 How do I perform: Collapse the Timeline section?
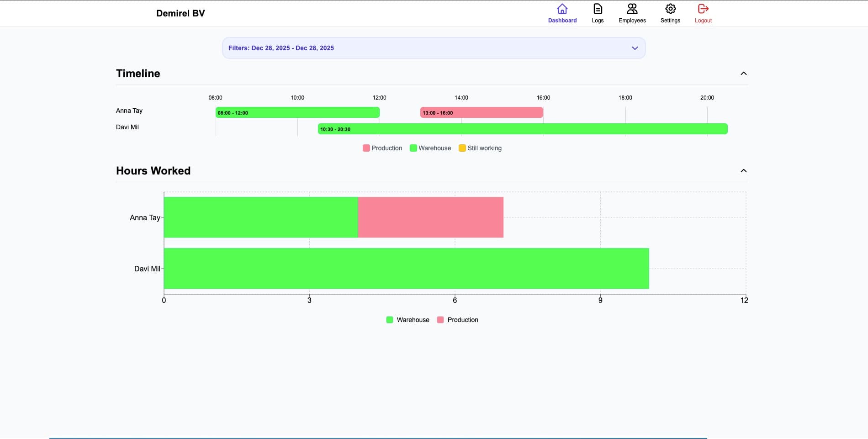pyautogui.click(x=744, y=73)
